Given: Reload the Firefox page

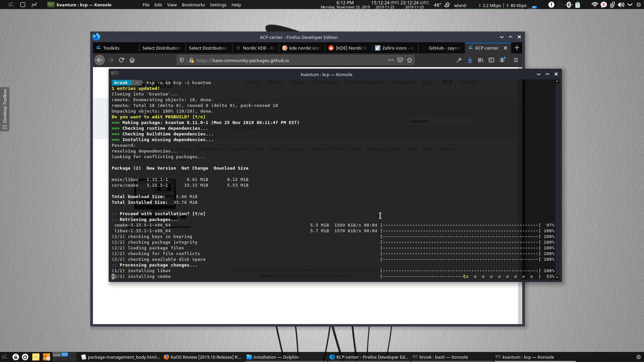Looking at the screenshot, I should (121, 60).
